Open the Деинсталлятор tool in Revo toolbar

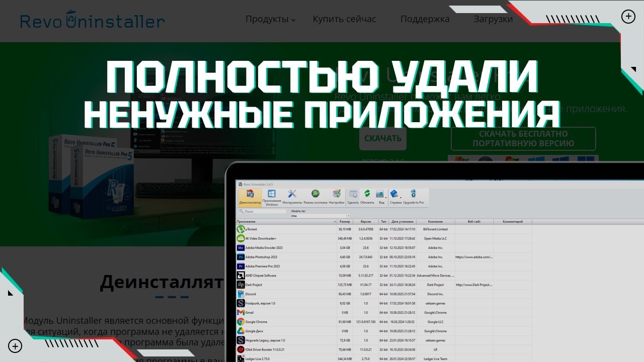point(250,197)
